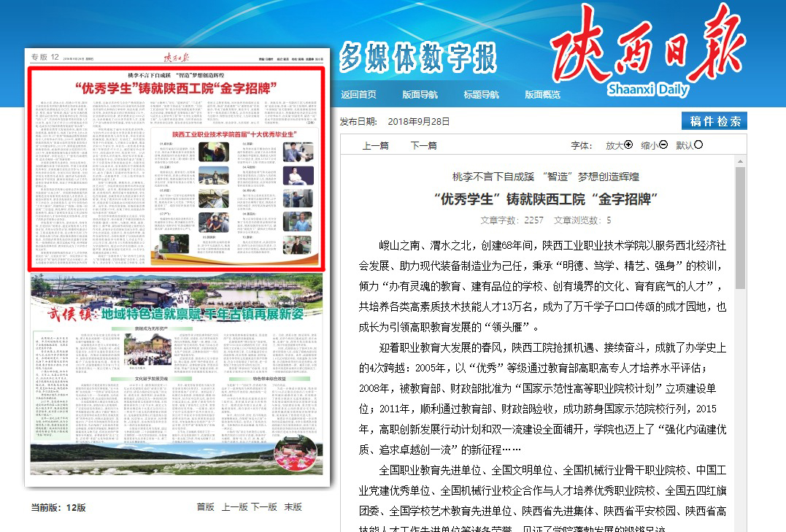This screenshot has width=786, height=532.
Task: Go to previous article with 上一篇
Action: pos(375,146)
